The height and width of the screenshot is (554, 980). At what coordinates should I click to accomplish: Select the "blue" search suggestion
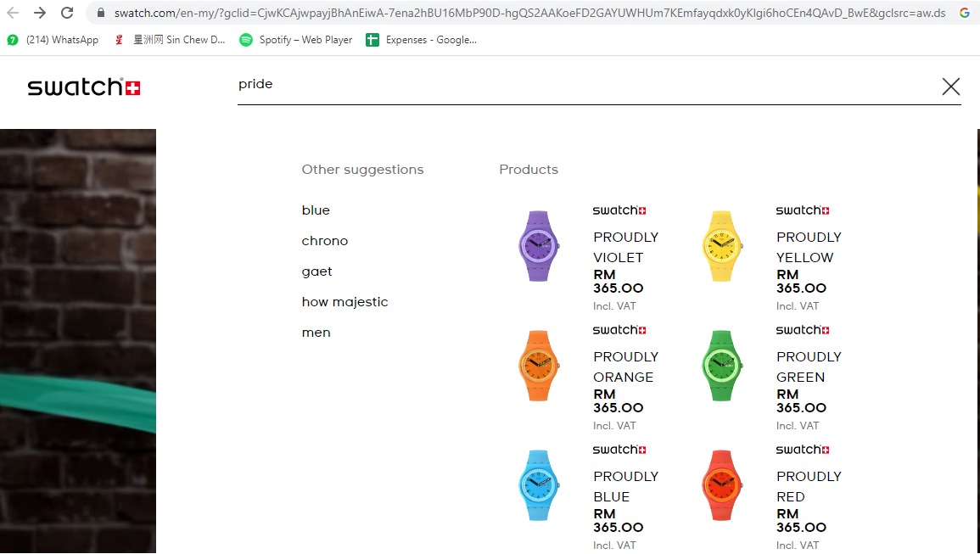(x=316, y=210)
